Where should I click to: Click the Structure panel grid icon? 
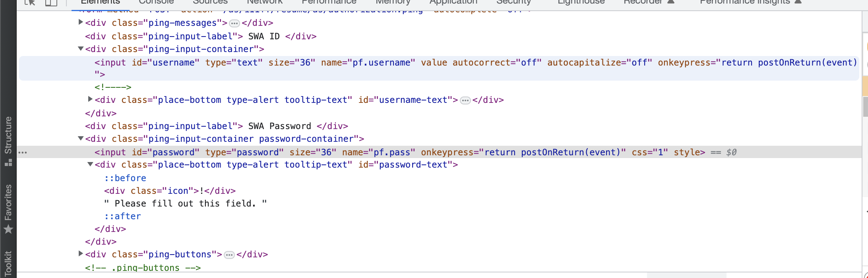[8, 162]
